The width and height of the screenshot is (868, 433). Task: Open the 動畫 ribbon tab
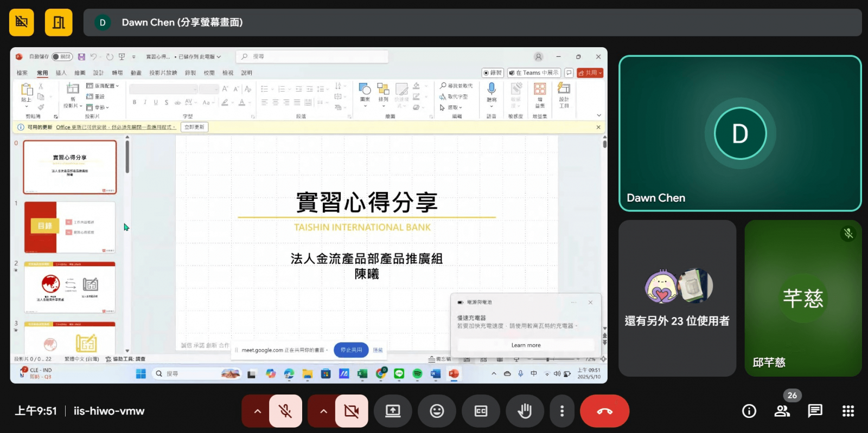pos(136,73)
